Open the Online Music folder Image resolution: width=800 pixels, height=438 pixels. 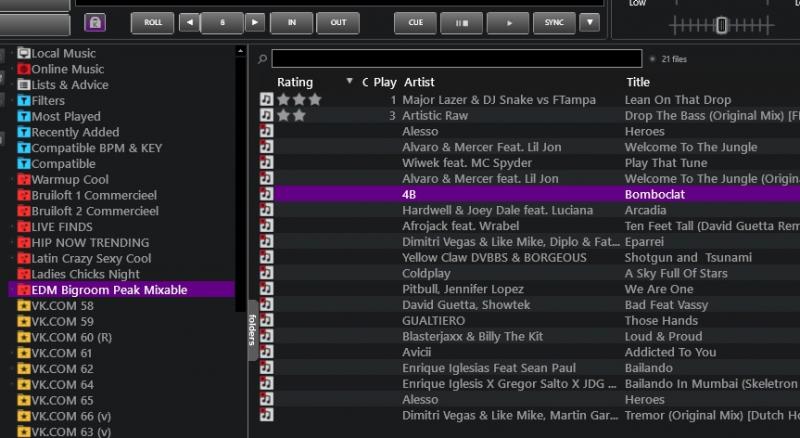60,69
